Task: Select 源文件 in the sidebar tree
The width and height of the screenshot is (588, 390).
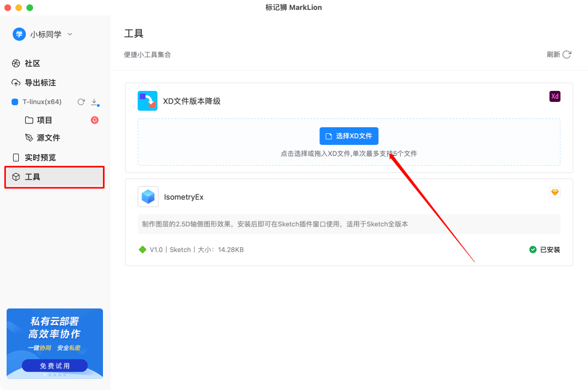Action: tap(48, 138)
